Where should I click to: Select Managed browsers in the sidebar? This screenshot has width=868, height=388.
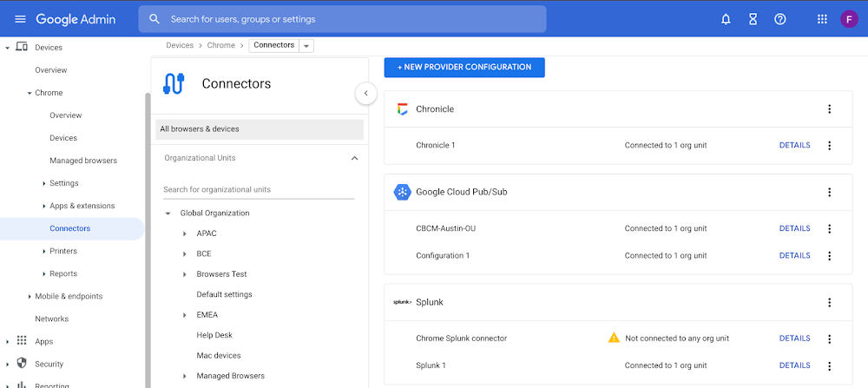[83, 161]
